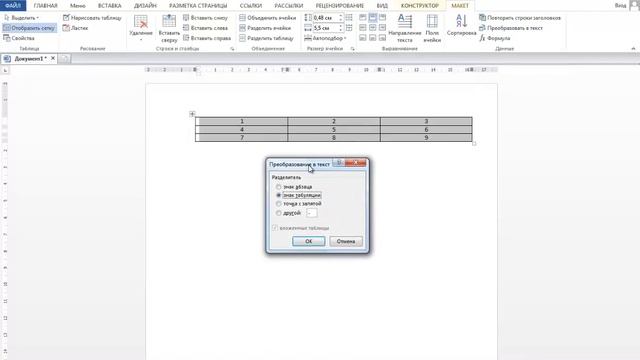This screenshot has height=360, width=640.
Task: Align cell text bottom center
Action: pos(373,38)
